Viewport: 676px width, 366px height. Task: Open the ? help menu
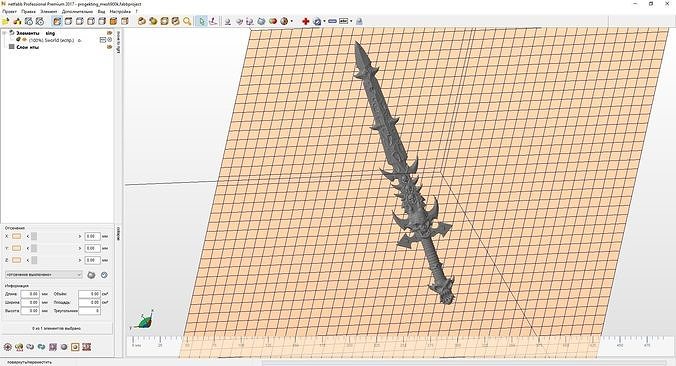coord(137,12)
